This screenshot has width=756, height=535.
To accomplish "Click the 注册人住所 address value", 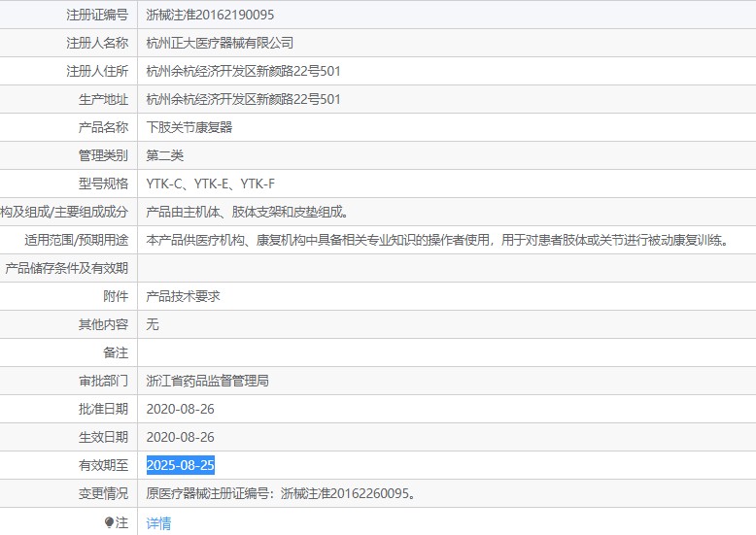I will pyautogui.click(x=244, y=71).
